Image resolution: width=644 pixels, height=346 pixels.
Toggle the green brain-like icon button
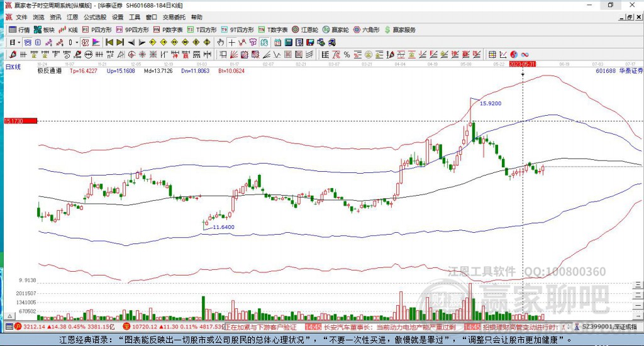(x=264, y=42)
